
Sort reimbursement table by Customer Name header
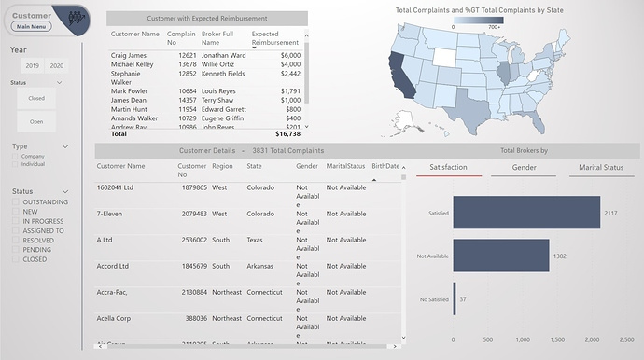point(134,35)
